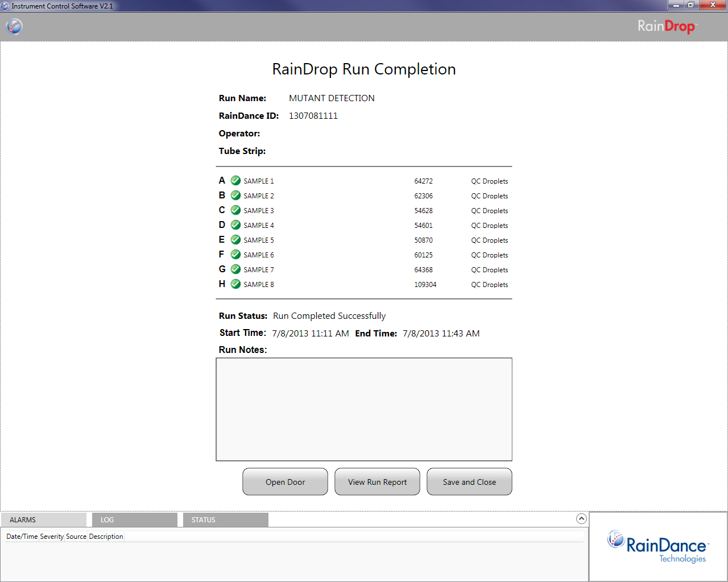The height and width of the screenshot is (582, 728).
Task: Click the RainDrop home icon in header
Action: (x=14, y=26)
